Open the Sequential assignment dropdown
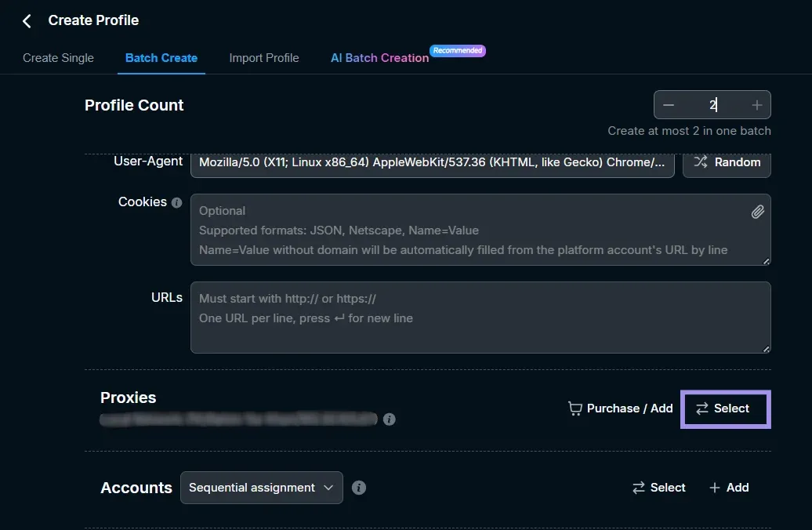The width and height of the screenshot is (812, 530). pyautogui.click(x=262, y=488)
